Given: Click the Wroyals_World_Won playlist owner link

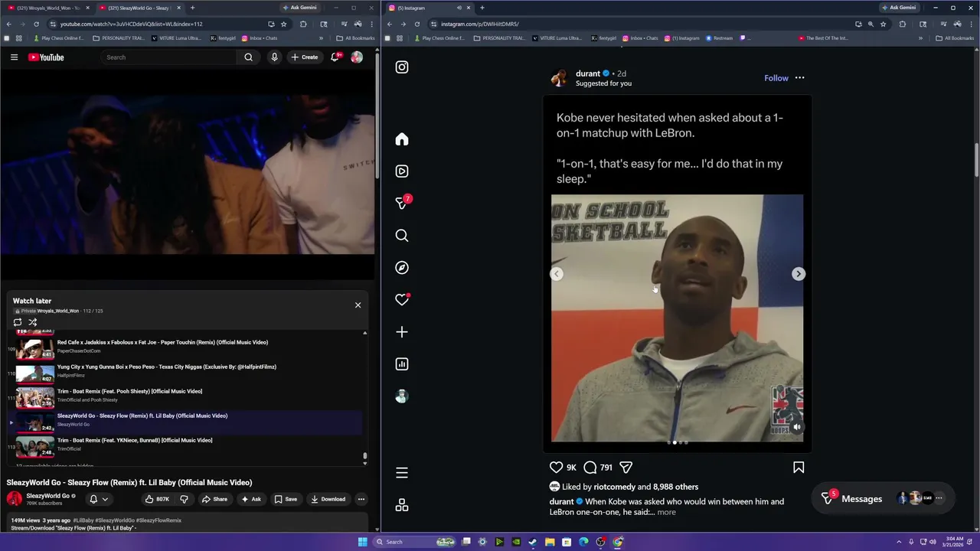Looking at the screenshot, I should 58,311.
